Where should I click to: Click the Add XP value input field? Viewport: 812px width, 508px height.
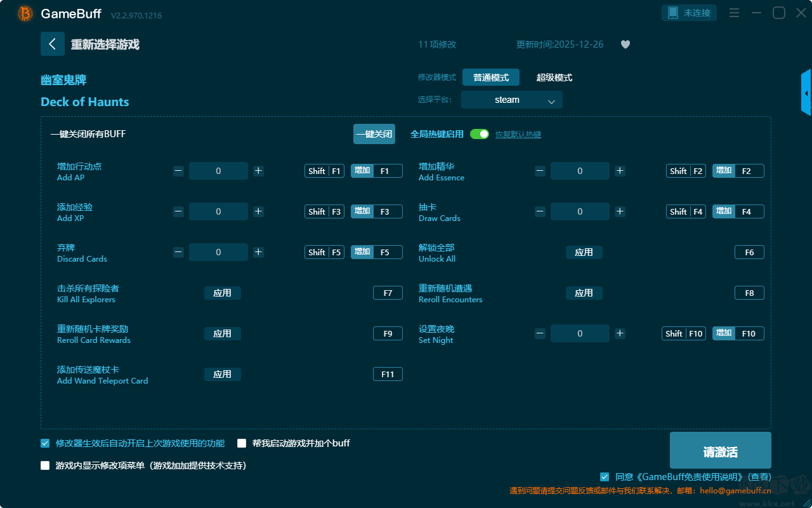tap(218, 211)
